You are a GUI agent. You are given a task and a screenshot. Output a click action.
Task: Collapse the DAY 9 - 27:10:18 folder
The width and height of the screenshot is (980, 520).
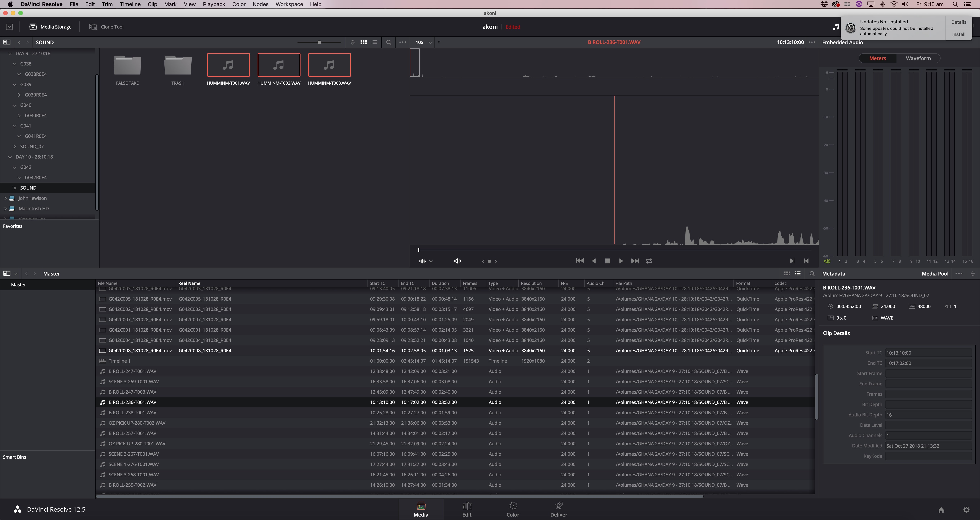[x=10, y=53]
